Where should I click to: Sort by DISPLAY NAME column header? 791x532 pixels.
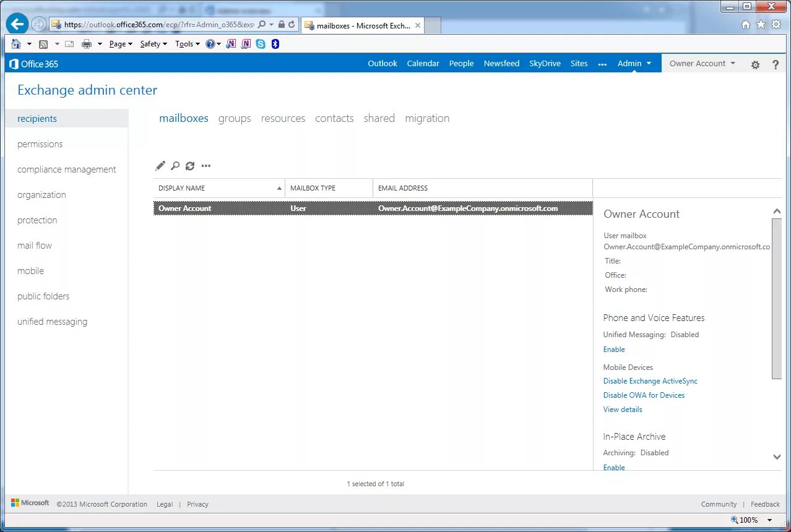(x=219, y=188)
